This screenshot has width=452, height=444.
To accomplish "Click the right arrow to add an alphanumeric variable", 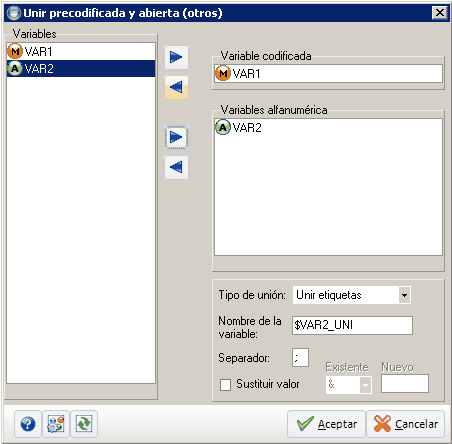I will tap(176, 137).
